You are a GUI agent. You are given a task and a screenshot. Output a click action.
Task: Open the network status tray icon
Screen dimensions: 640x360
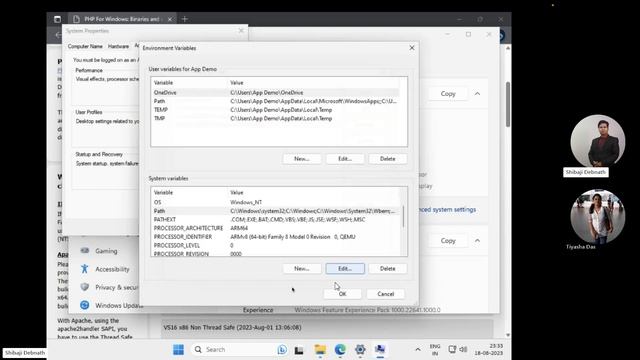pos(452,349)
